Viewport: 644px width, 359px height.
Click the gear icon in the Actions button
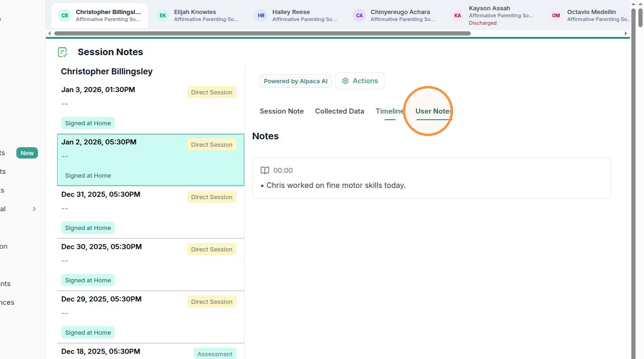(x=345, y=81)
